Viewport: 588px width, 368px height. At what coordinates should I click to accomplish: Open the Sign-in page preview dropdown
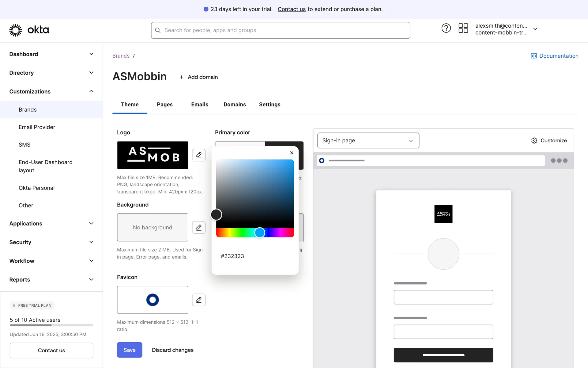pos(368,140)
